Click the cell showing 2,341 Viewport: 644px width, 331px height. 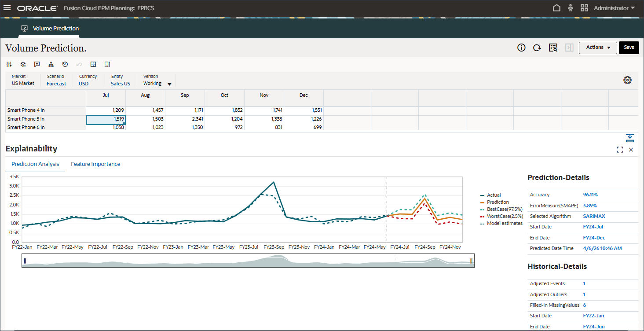(185, 119)
